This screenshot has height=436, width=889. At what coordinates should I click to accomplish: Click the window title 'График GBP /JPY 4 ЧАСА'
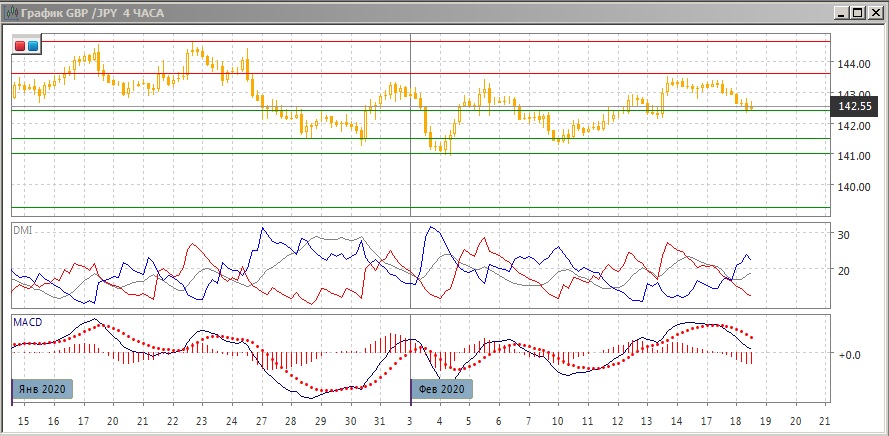(92, 13)
